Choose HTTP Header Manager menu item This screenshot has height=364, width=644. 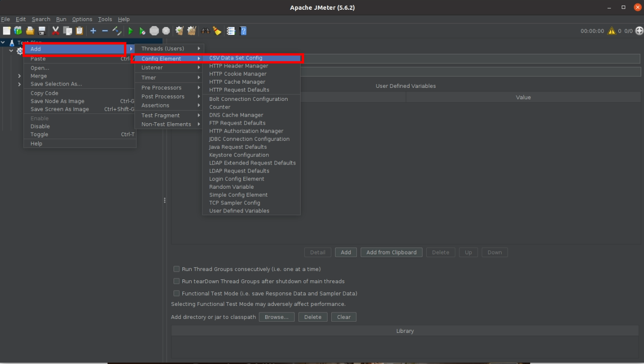(x=251, y=66)
